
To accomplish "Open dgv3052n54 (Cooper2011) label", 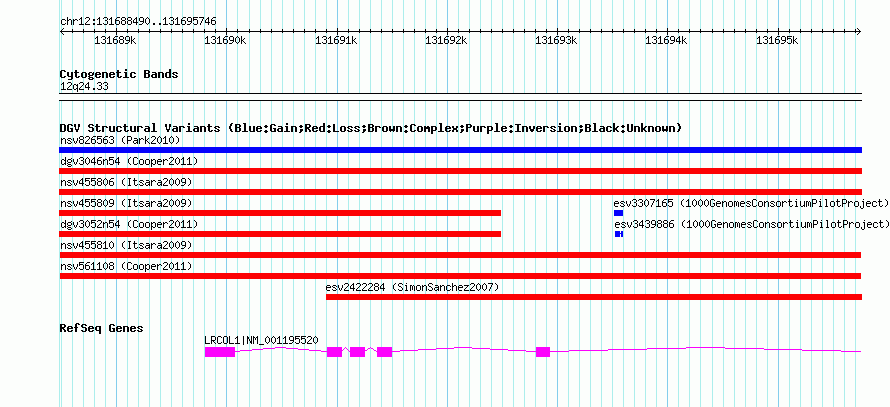I will click(x=129, y=224).
